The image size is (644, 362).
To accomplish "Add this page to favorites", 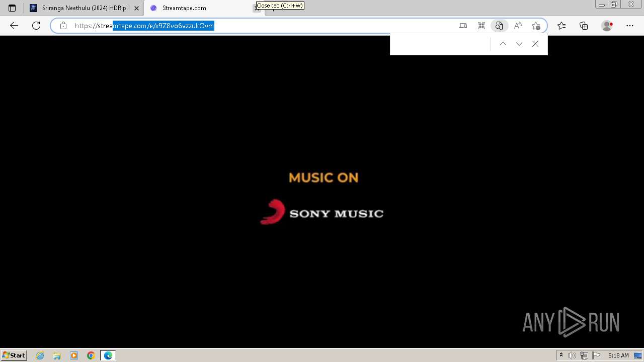I will [x=536, y=26].
